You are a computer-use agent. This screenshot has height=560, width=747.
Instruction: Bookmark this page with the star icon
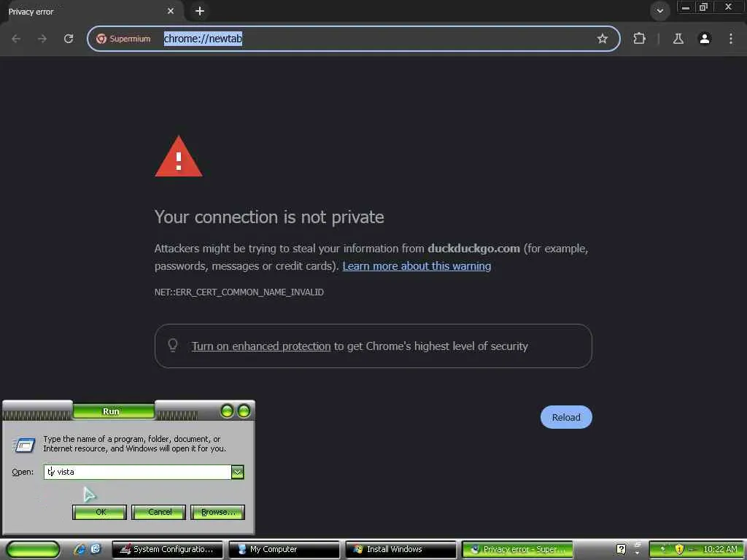(602, 39)
